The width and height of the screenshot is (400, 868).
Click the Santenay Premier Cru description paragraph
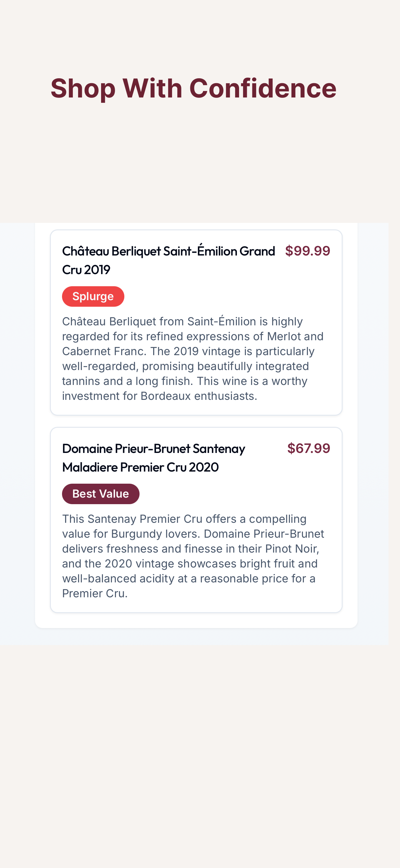193,556
